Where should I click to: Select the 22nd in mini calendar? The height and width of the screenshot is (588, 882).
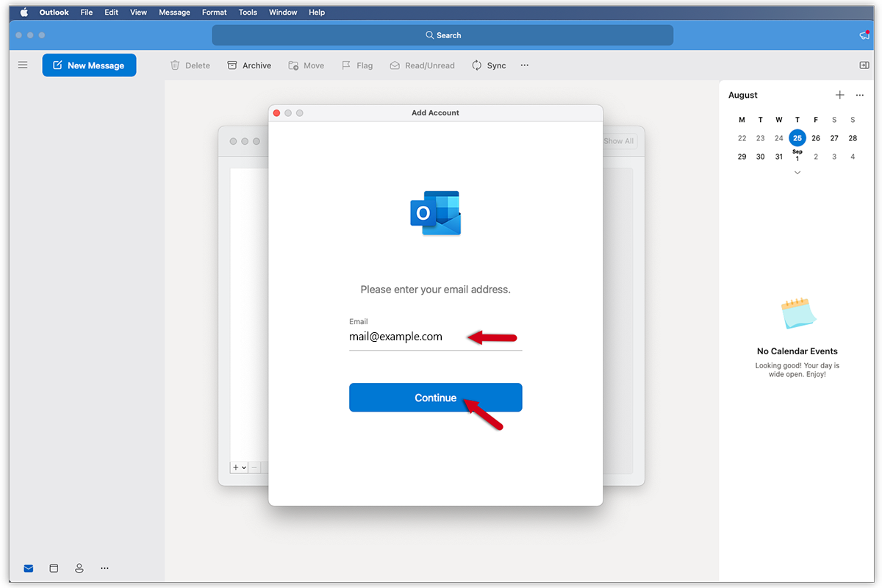click(742, 138)
